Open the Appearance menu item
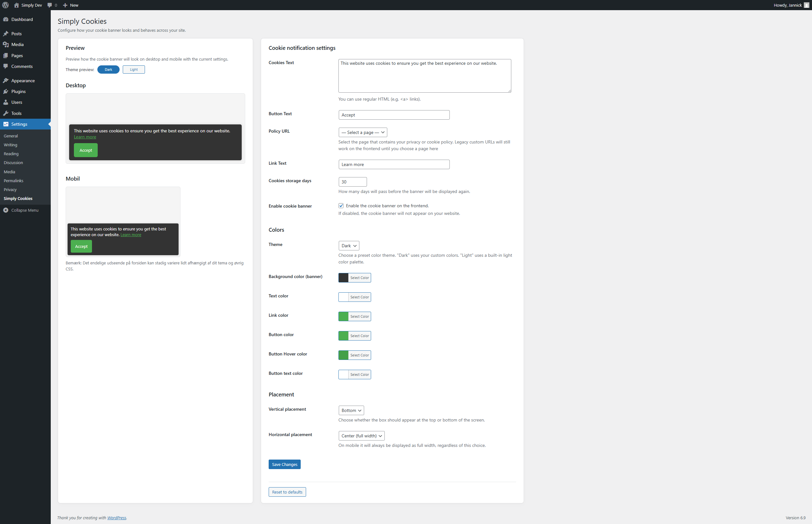This screenshot has width=812, height=524. click(23, 81)
